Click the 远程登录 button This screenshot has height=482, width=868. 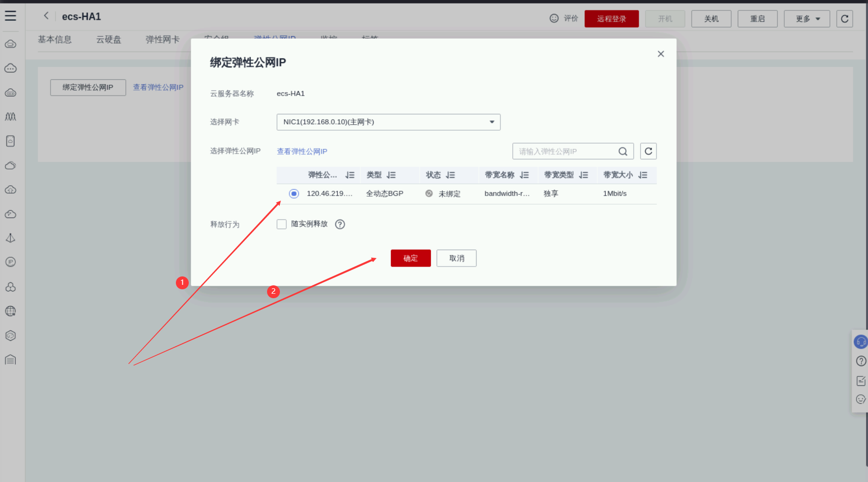click(x=611, y=19)
